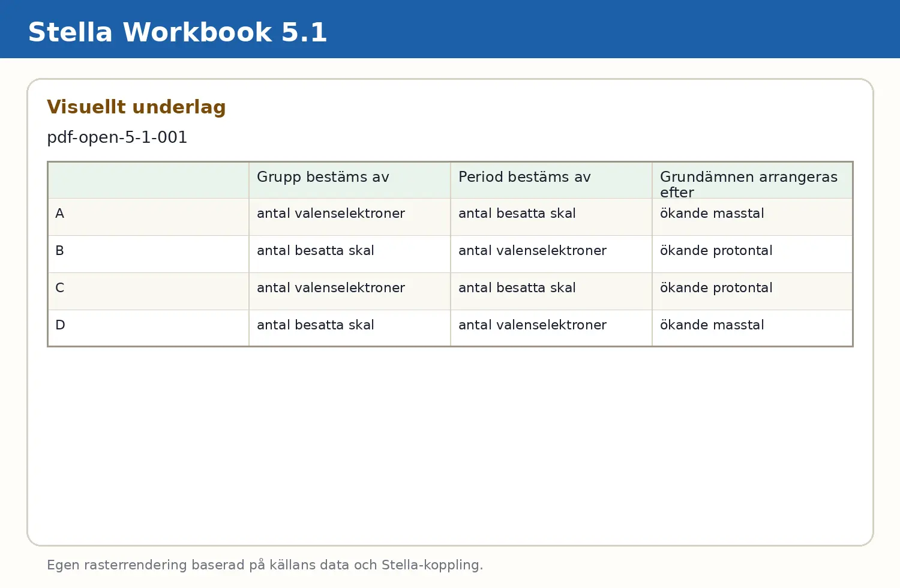Click row A's antal valenselektroner cell
The height and width of the screenshot is (588, 900).
click(x=350, y=217)
